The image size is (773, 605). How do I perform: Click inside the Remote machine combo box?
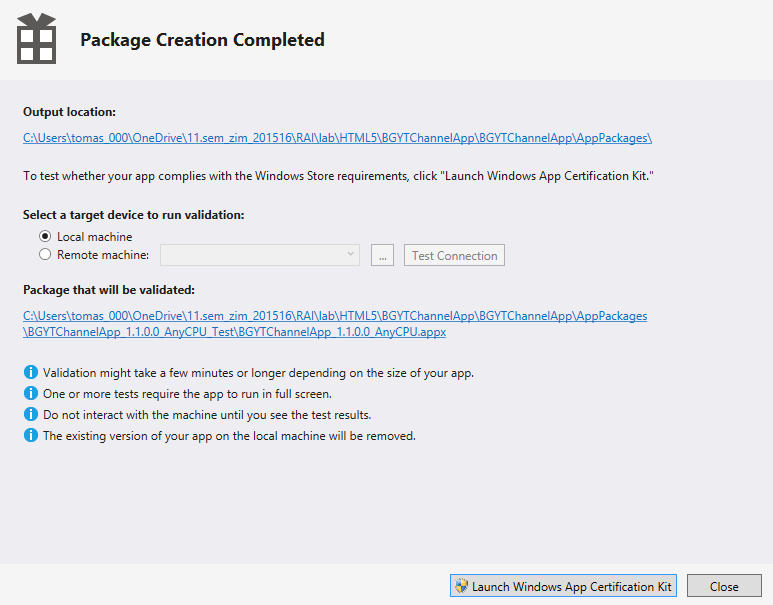[x=260, y=255]
